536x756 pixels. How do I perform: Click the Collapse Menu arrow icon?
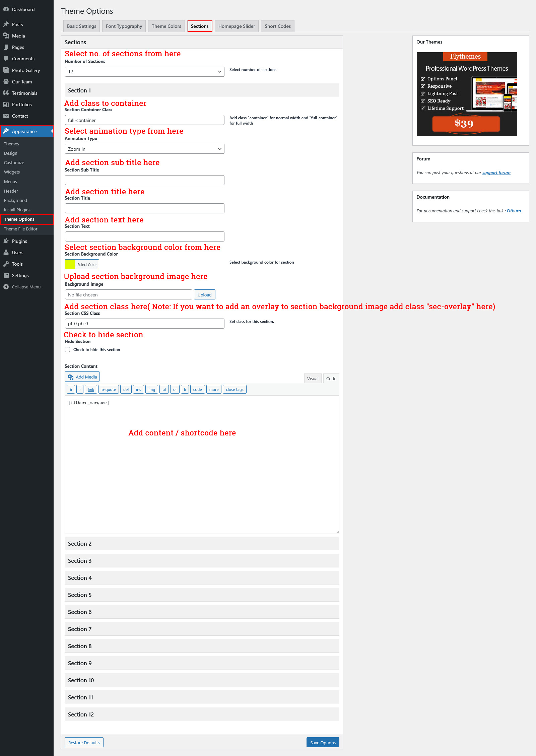coord(6,287)
